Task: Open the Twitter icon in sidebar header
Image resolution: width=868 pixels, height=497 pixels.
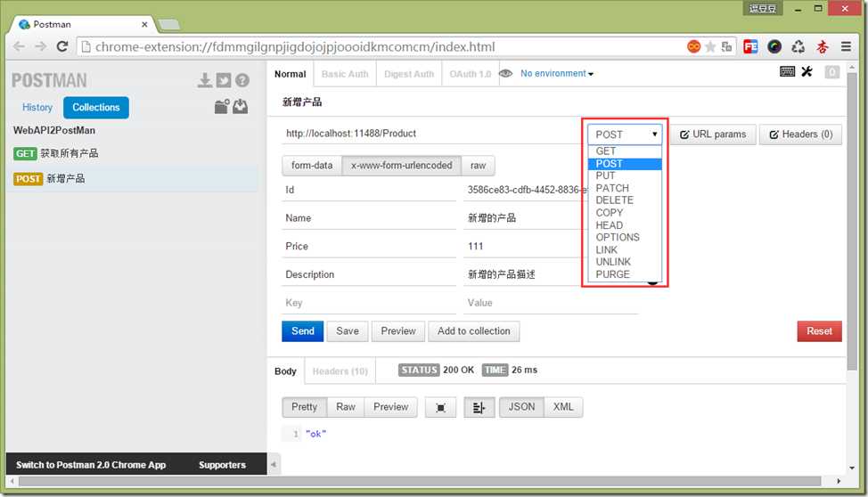Action: tap(224, 80)
